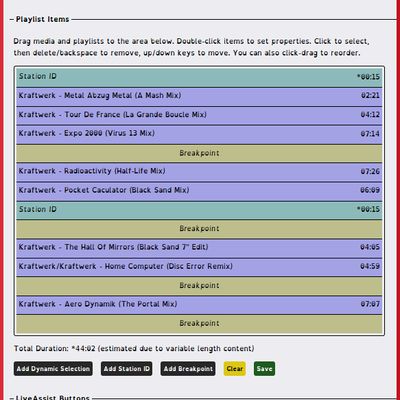Click the Add Breakpoint button

[x=188, y=369]
